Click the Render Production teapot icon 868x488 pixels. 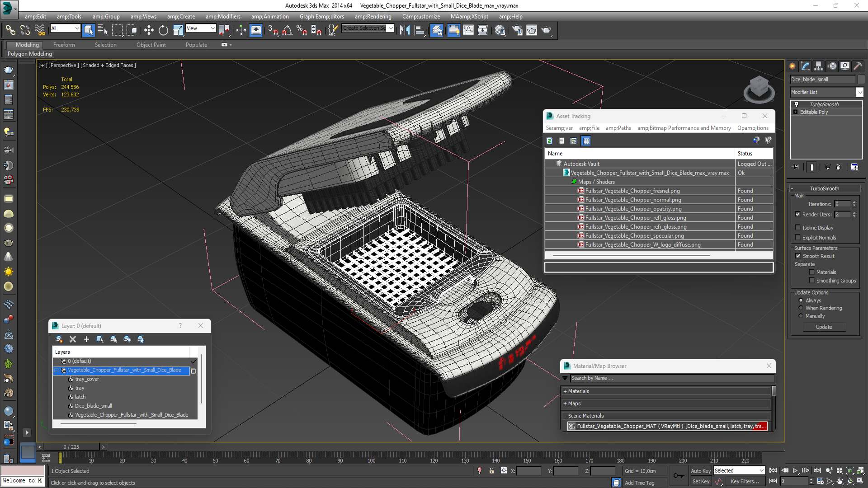tap(547, 30)
